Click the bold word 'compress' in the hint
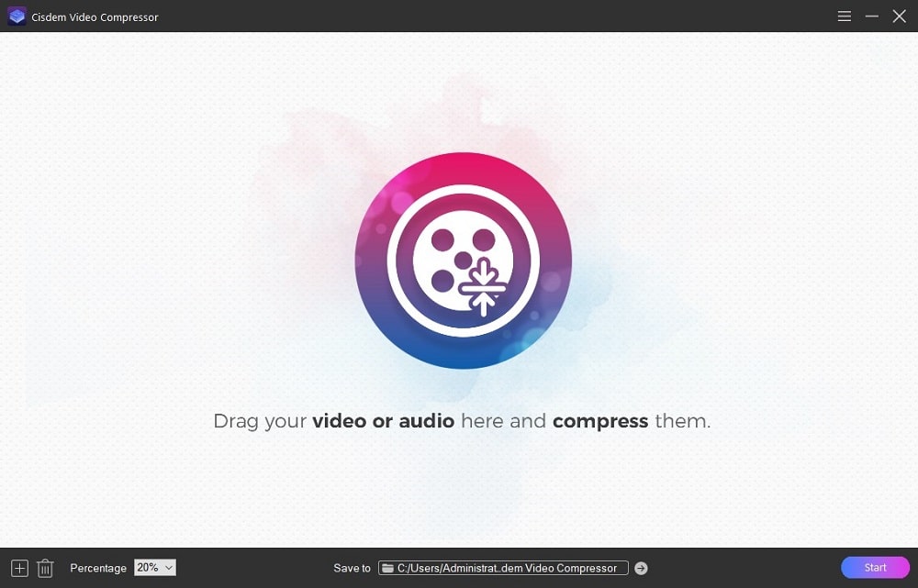 (600, 421)
